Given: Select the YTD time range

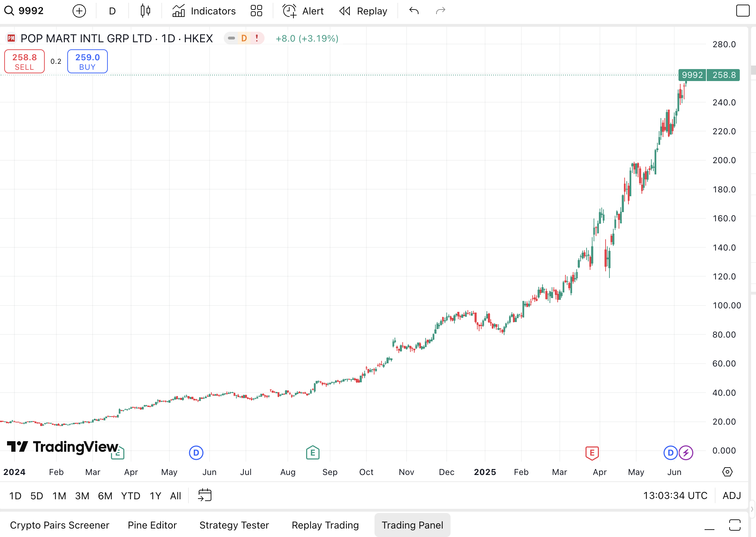Looking at the screenshot, I should pos(131,496).
